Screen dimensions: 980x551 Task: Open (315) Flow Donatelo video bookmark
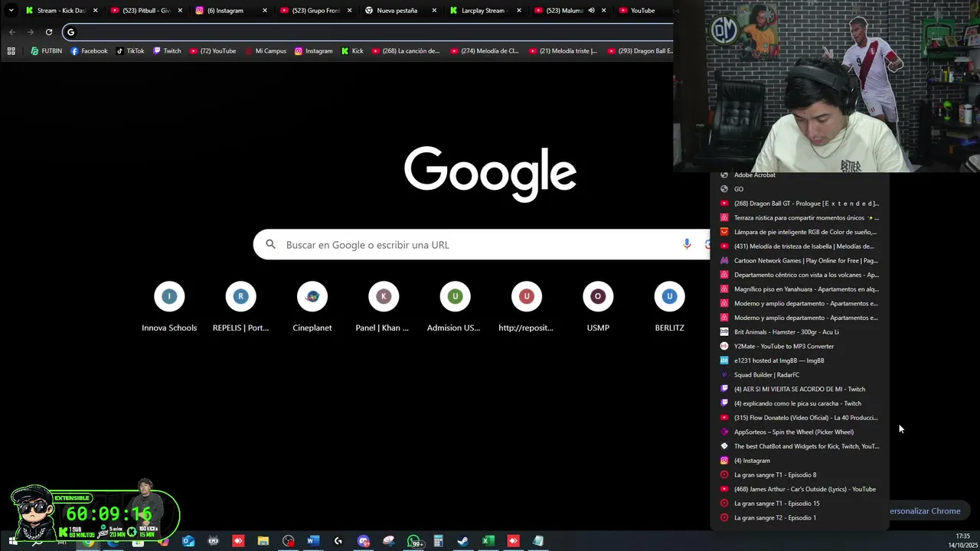(800, 418)
